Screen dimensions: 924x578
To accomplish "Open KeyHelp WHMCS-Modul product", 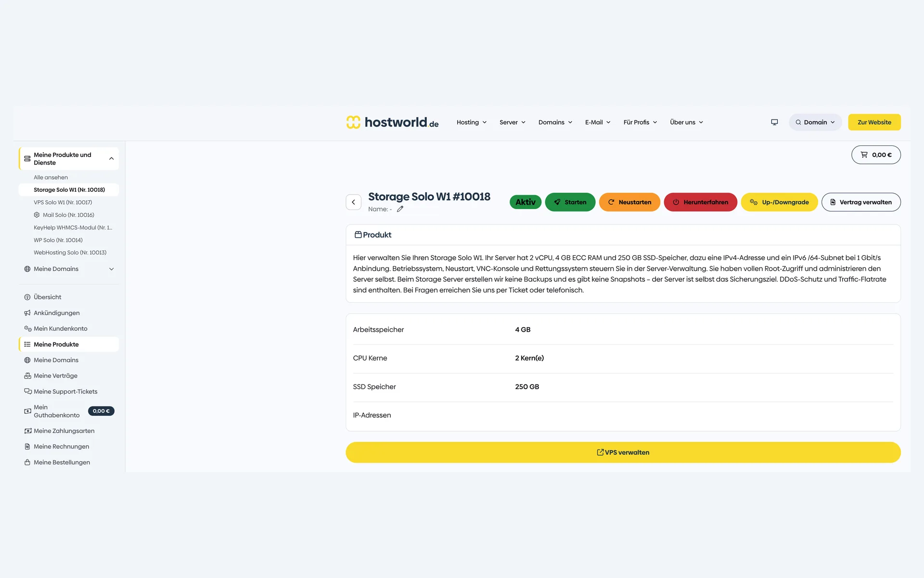I will coord(73,227).
